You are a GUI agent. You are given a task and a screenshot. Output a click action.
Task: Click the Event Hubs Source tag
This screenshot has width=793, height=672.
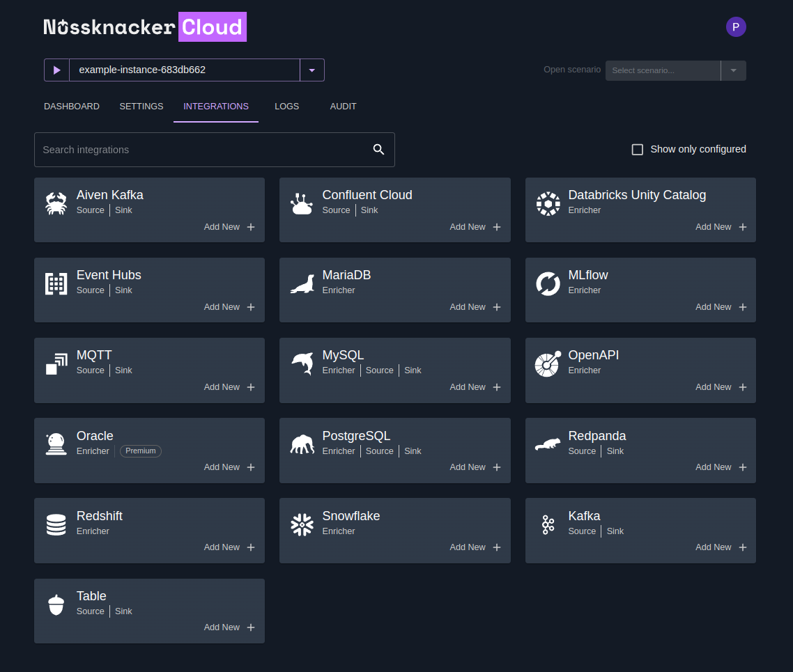pos(90,290)
